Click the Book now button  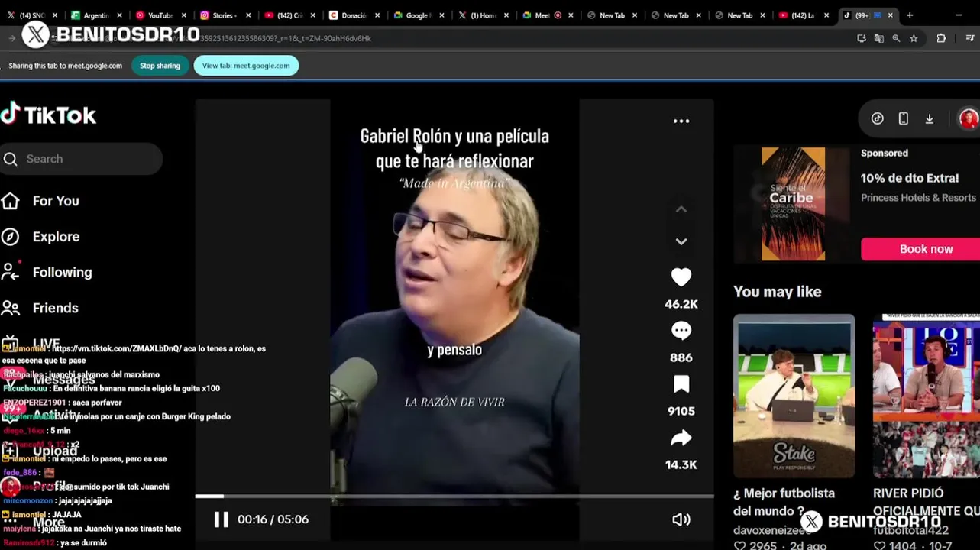click(x=920, y=249)
